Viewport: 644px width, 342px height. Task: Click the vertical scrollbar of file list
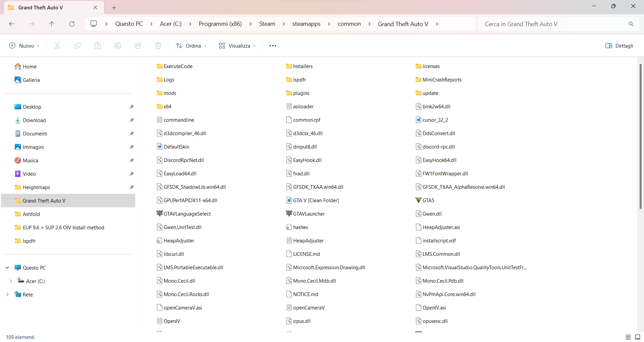(x=640, y=136)
